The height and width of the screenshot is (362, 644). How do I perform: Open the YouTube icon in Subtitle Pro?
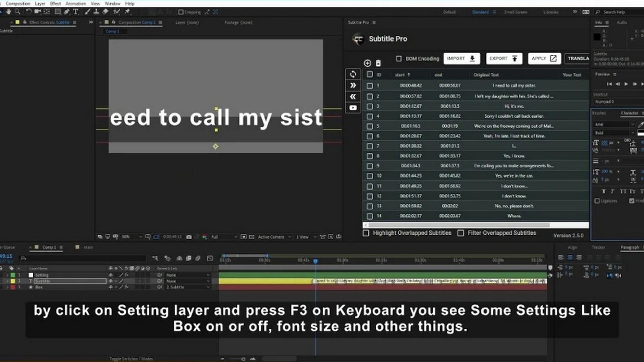click(x=353, y=108)
